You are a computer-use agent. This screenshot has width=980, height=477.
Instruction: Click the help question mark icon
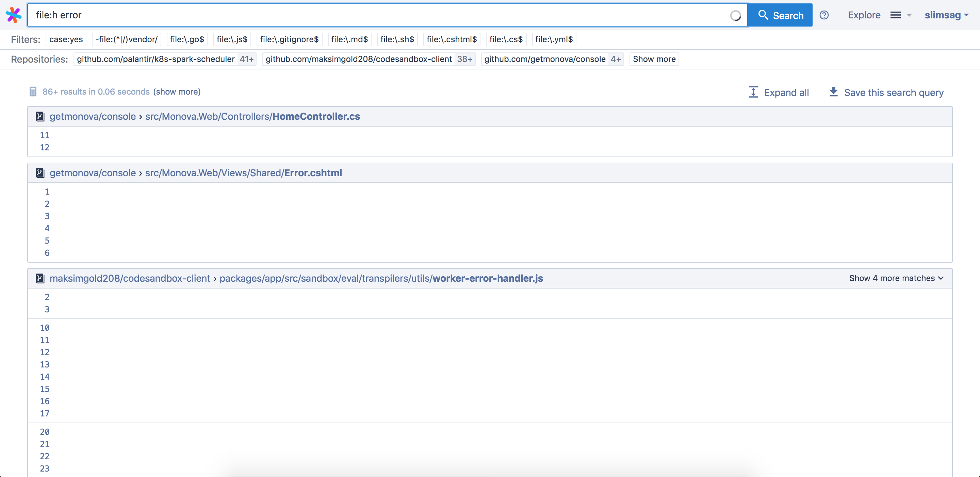click(824, 15)
